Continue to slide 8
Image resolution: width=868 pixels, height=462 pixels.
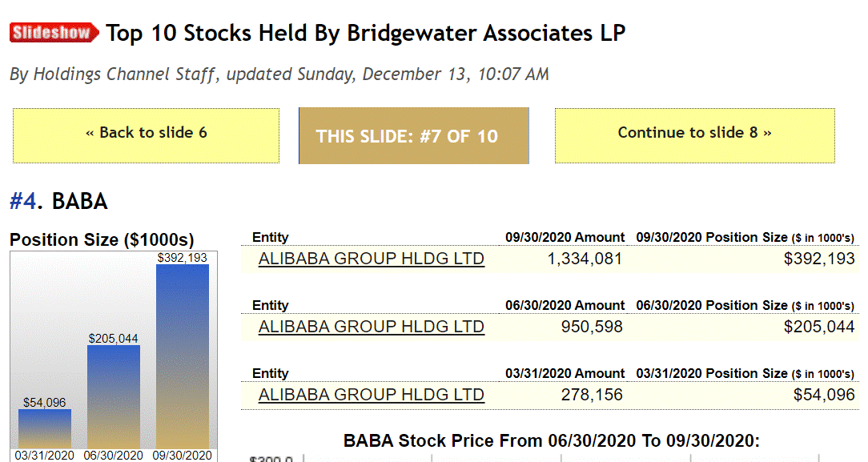click(694, 134)
